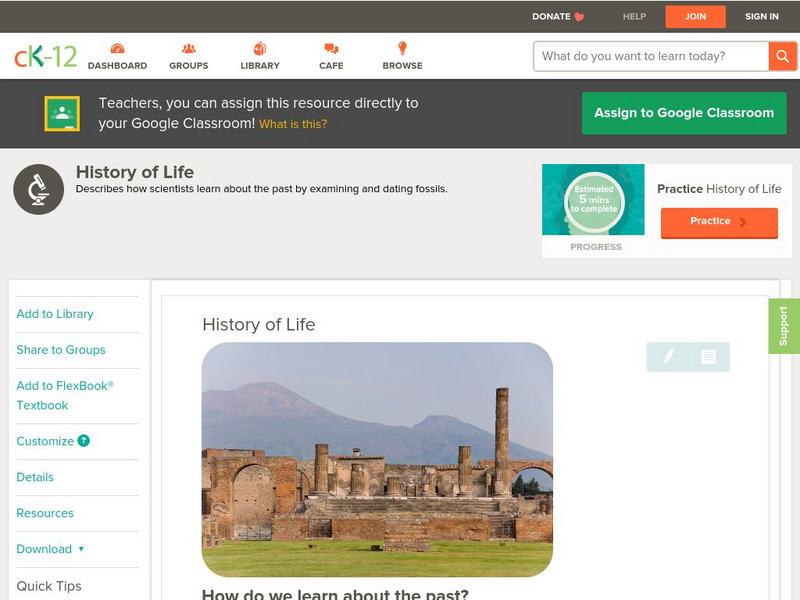
Task: Click the Customize help question mark
Action: pos(84,441)
